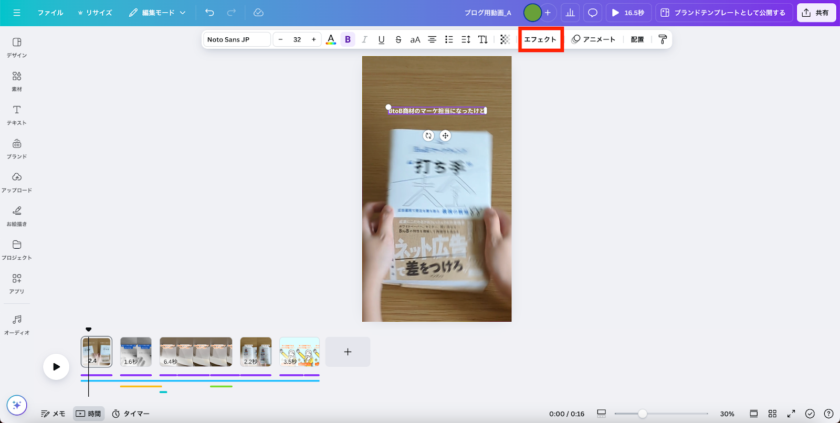
Task: Open the オーディオ audio panel
Action: [x=17, y=323]
